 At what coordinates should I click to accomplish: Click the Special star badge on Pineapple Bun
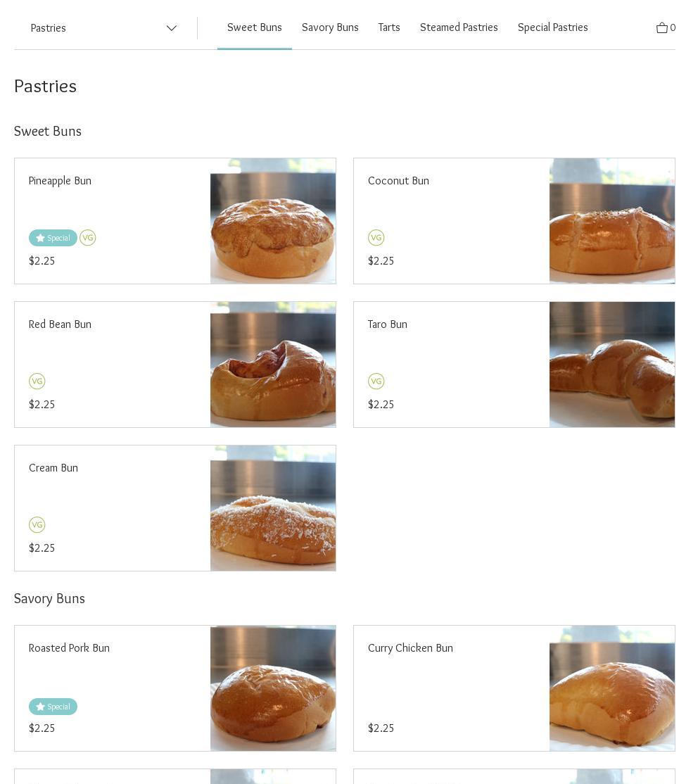coord(53,238)
